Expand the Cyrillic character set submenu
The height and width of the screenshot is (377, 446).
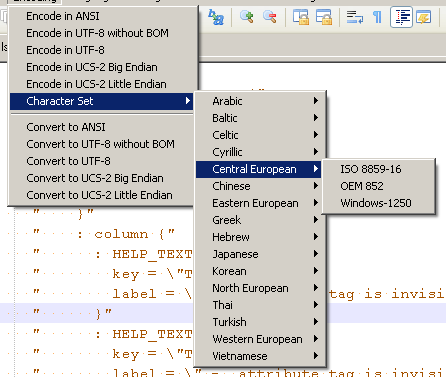[260, 152]
